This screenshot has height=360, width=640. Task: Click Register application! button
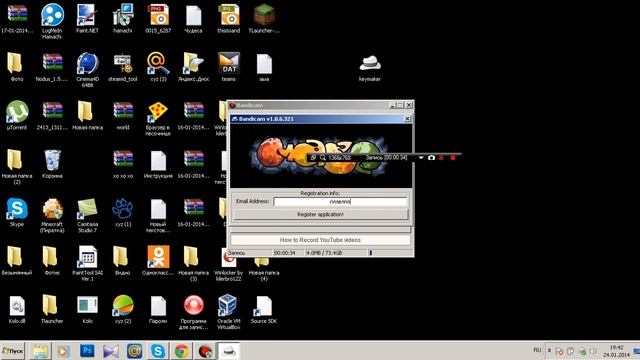coord(320,214)
